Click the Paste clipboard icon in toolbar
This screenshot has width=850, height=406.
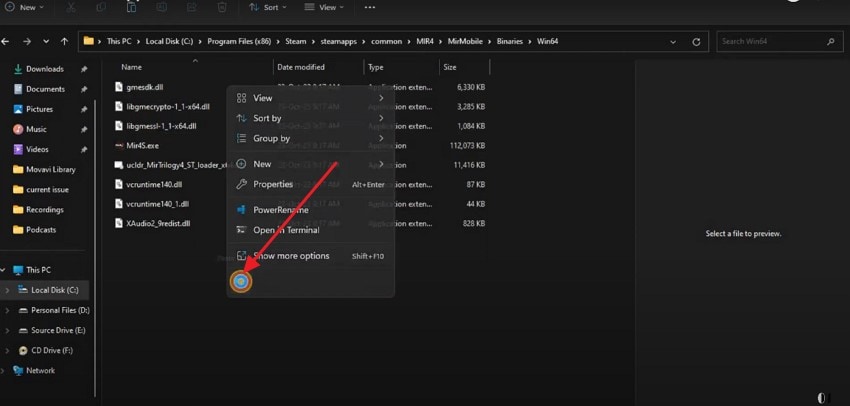[131, 7]
